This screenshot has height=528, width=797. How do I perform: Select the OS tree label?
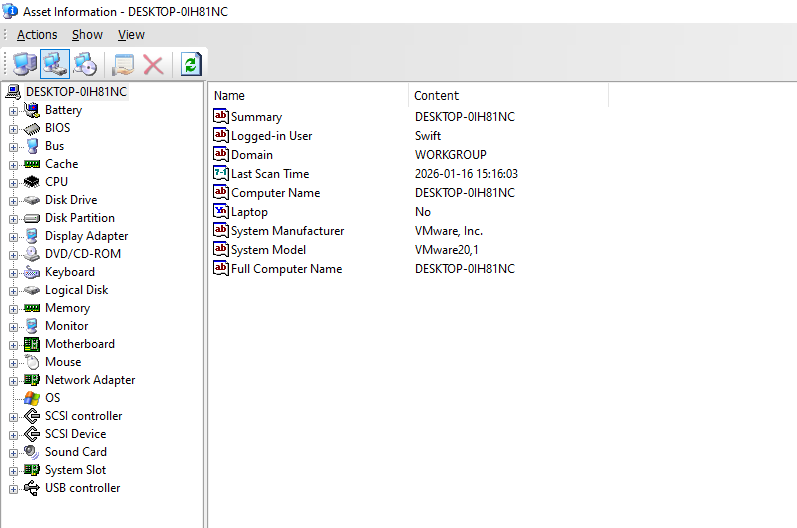(52, 398)
